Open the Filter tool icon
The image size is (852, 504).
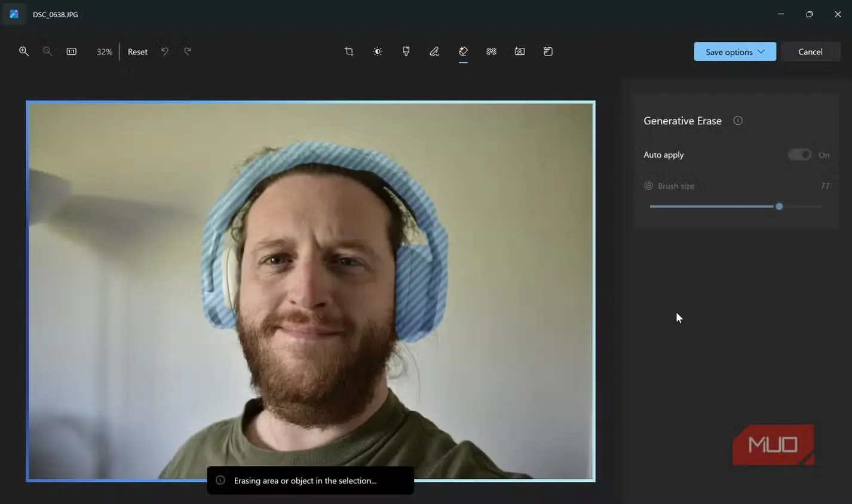tap(406, 51)
